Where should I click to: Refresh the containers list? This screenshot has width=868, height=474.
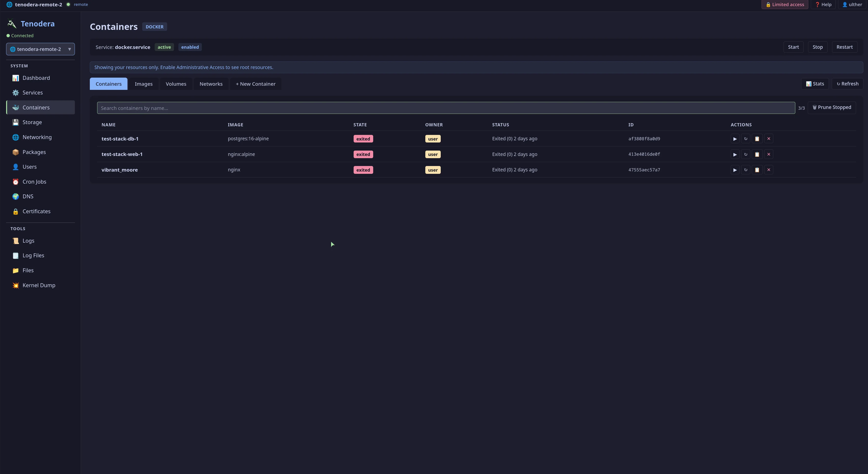pyautogui.click(x=847, y=84)
